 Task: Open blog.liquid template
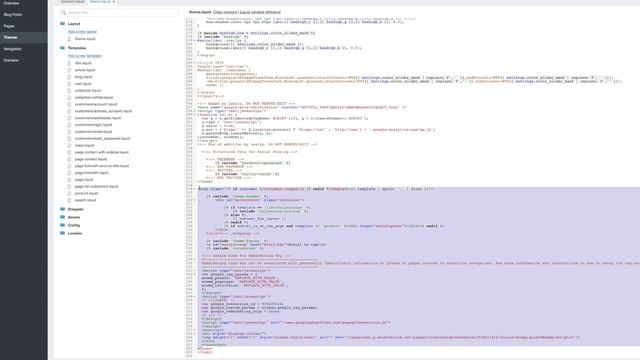(84, 77)
